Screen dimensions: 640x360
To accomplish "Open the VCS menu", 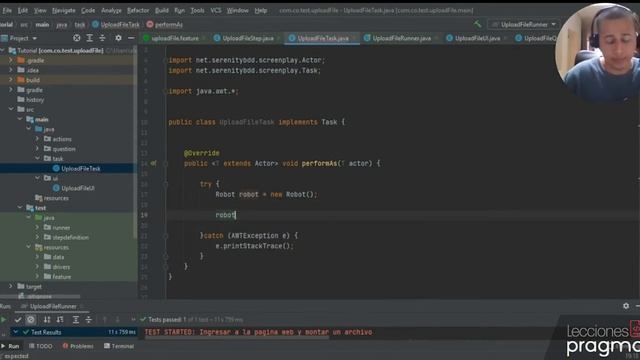I will [x=216, y=10].
